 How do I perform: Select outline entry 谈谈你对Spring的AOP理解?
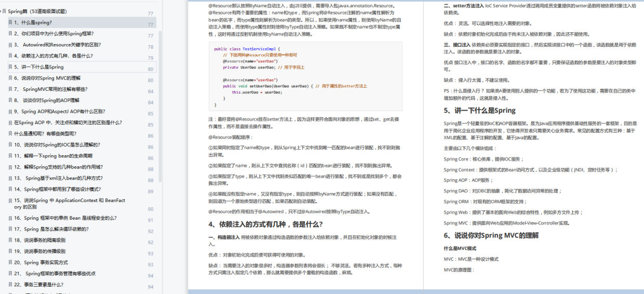47,100
